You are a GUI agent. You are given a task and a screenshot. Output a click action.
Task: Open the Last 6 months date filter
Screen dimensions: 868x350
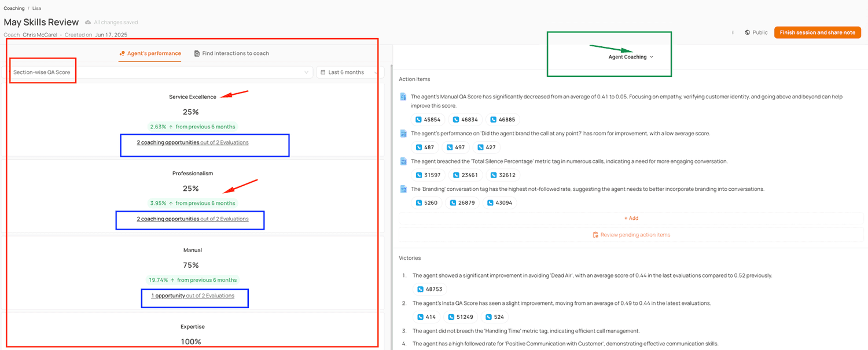click(349, 72)
